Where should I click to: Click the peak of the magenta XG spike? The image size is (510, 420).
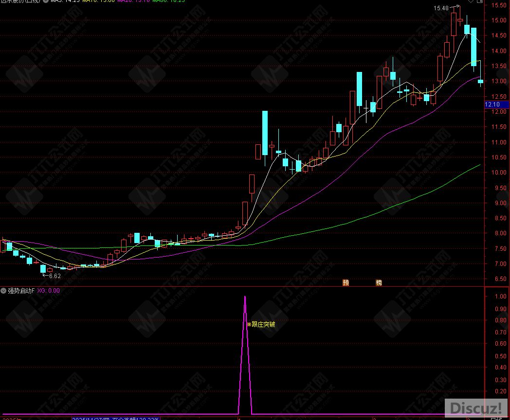(x=245, y=297)
